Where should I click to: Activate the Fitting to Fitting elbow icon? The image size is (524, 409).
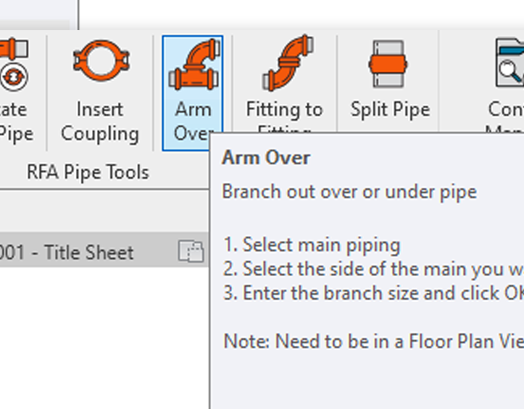coord(288,63)
